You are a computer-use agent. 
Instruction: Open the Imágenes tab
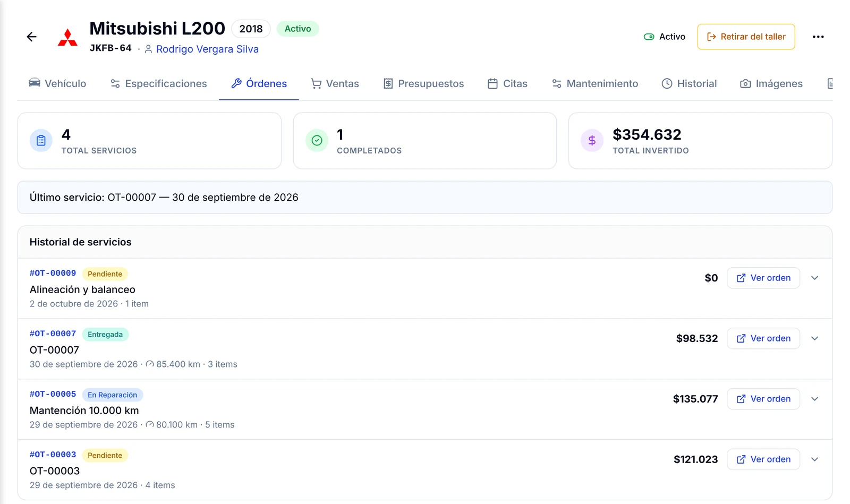coord(771,84)
